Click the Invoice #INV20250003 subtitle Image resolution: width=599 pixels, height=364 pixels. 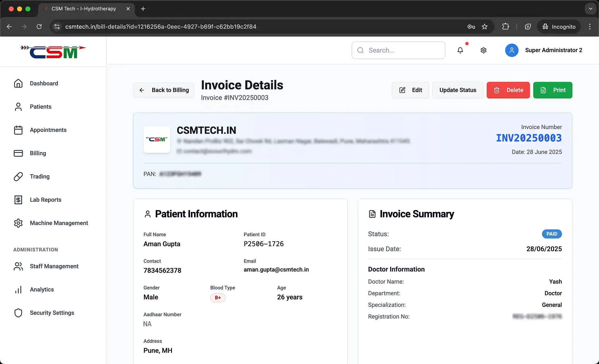pos(235,98)
